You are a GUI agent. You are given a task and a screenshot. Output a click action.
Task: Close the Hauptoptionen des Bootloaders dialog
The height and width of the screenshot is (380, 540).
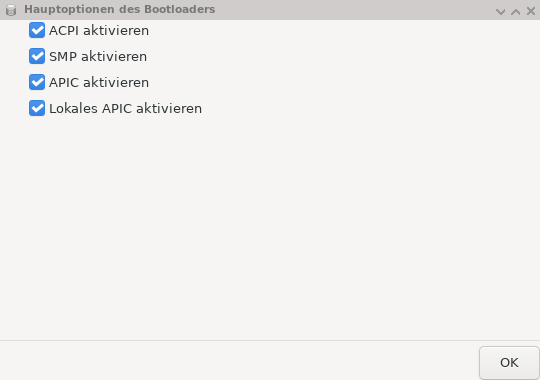531,11
